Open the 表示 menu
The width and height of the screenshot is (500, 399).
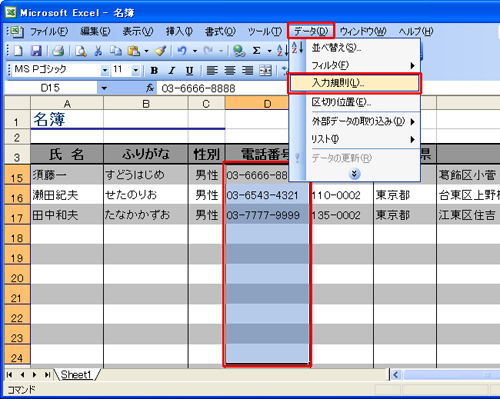pyautogui.click(x=138, y=32)
